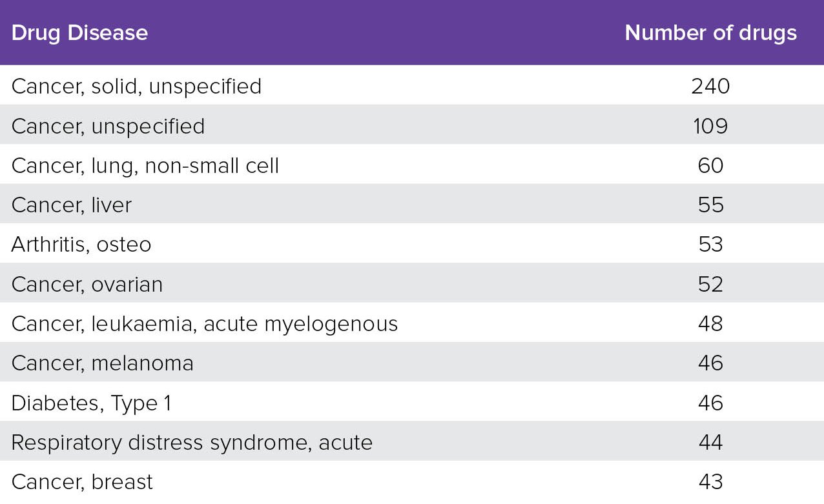This screenshot has height=504, width=824.
Task: Click the number 53 cell
Action: coord(710,245)
